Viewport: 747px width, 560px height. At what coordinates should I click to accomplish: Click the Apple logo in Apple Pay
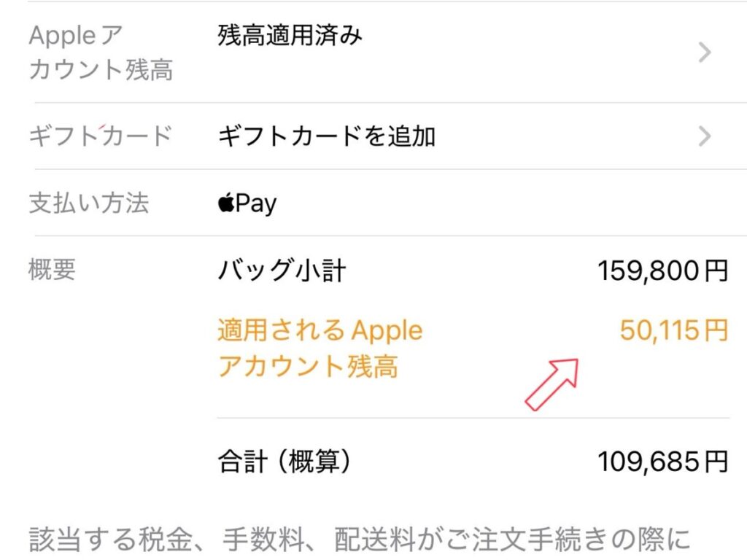[225, 203]
